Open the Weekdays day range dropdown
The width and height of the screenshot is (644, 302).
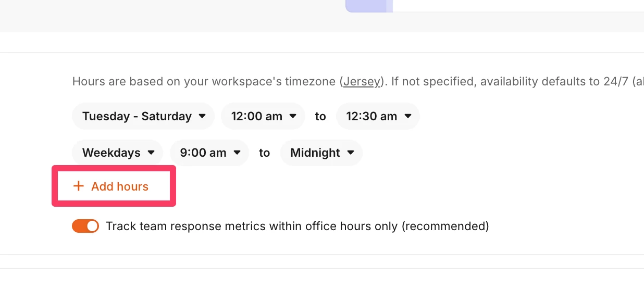click(118, 153)
